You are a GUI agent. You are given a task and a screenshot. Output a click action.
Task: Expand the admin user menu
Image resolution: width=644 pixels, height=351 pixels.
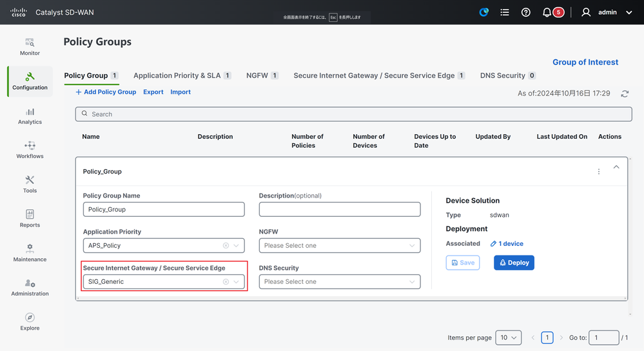(x=629, y=12)
